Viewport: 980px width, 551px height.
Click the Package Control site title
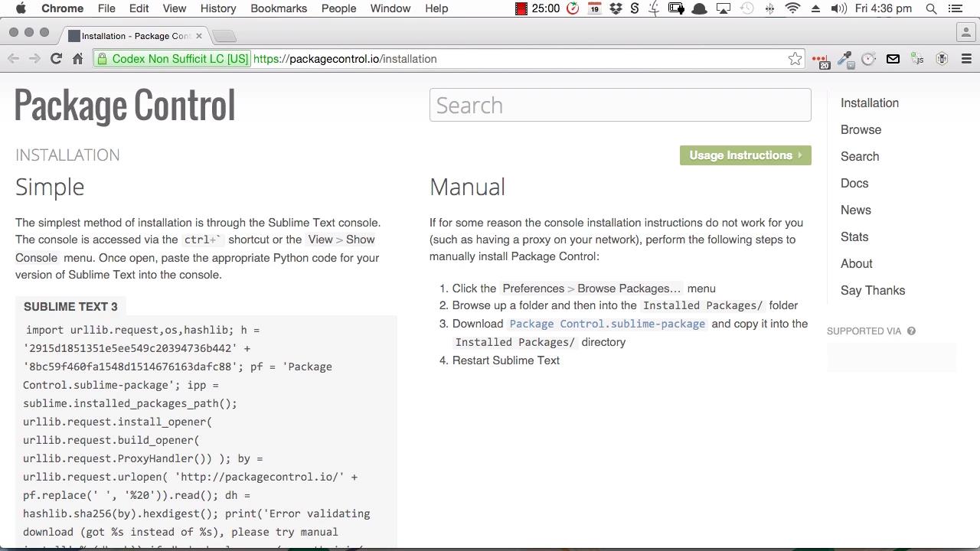click(x=125, y=106)
